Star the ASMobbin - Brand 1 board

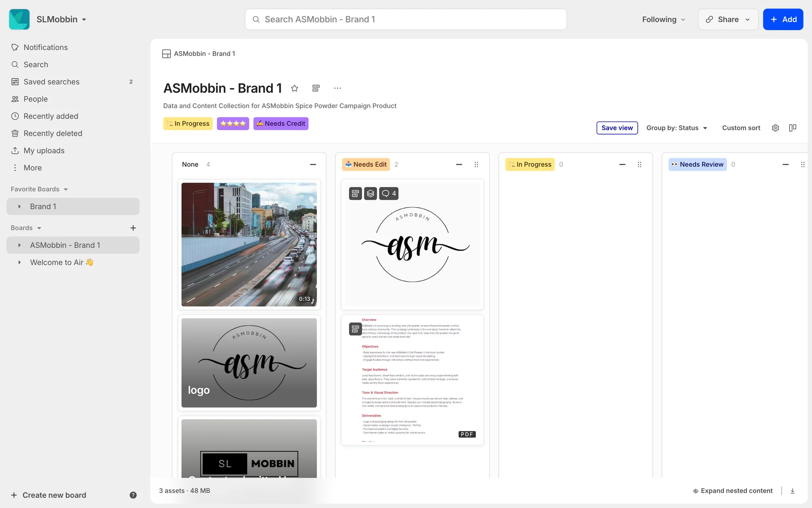pos(295,88)
